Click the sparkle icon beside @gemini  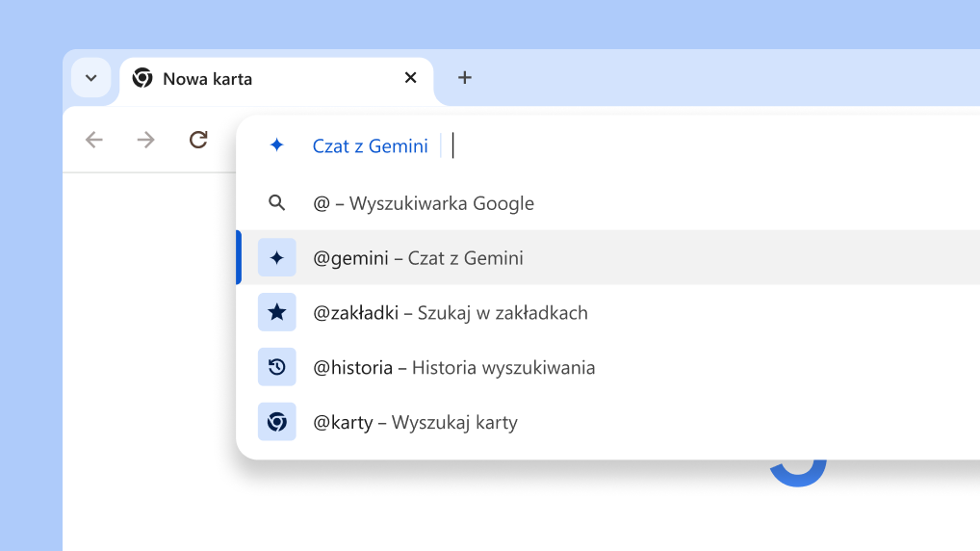(x=277, y=257)
